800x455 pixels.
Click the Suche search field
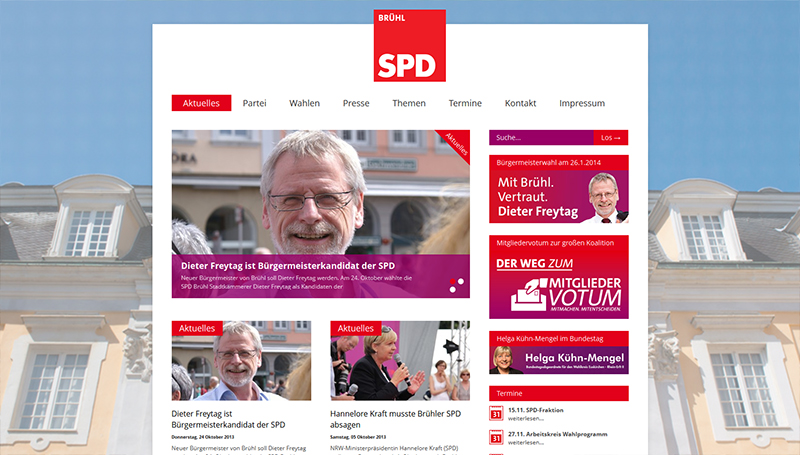(x=541, y=138)
